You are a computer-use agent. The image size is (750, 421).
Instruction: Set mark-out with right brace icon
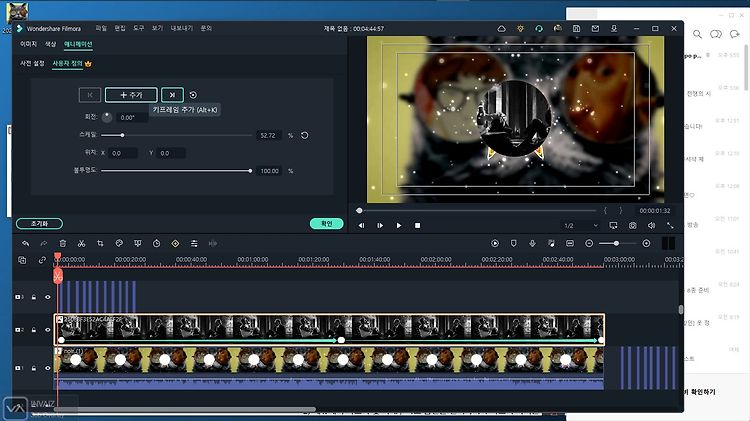pos(621,210)
